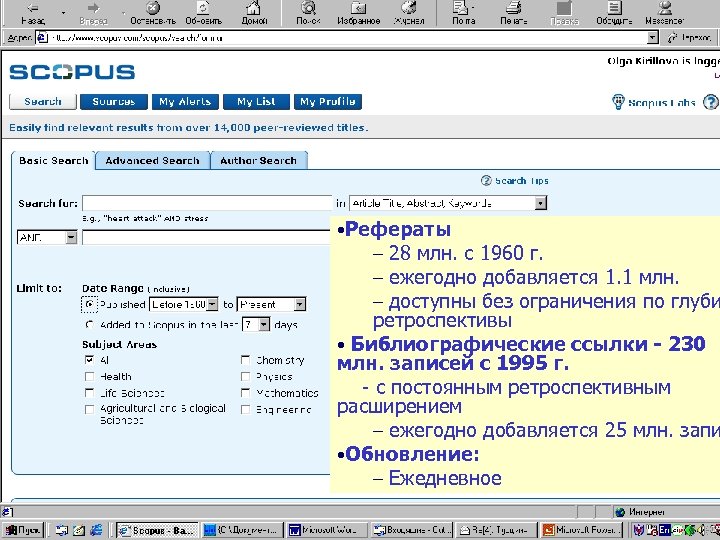This screenshot has width=720, height=540.
Task: Open the My Profile navigation tab
Action: click(327, 101)
